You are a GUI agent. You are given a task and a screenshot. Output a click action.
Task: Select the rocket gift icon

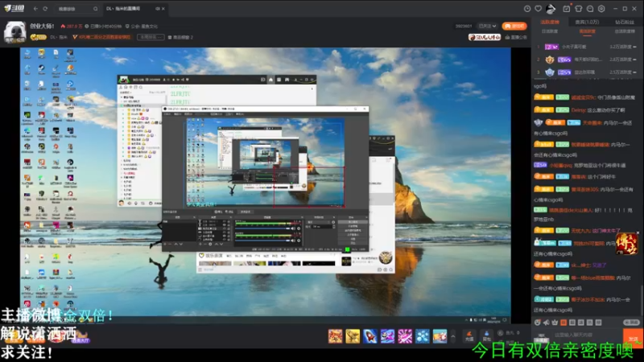tap(369, 336)
